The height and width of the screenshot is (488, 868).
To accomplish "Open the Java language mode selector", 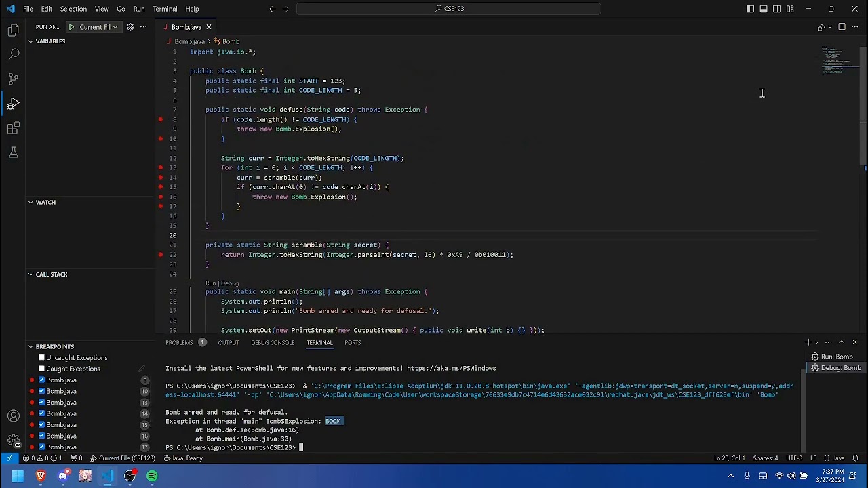I will point(839,458).
